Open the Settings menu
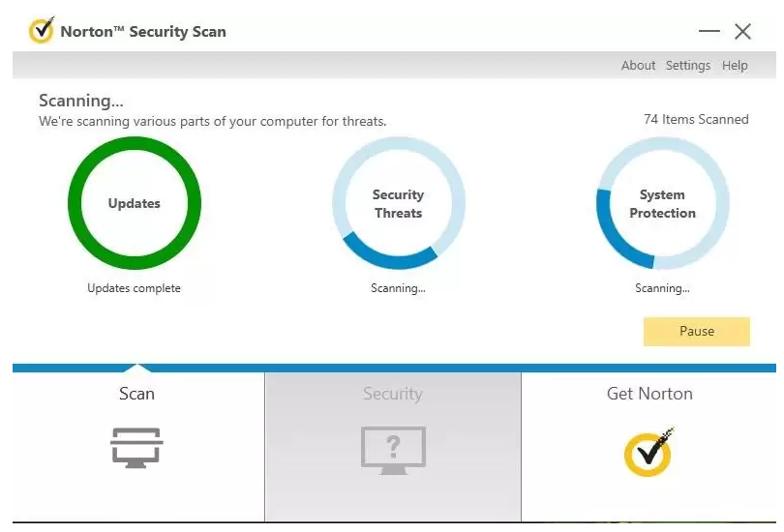Viewport: 784px width, 532px height. (x=688, y=66)
